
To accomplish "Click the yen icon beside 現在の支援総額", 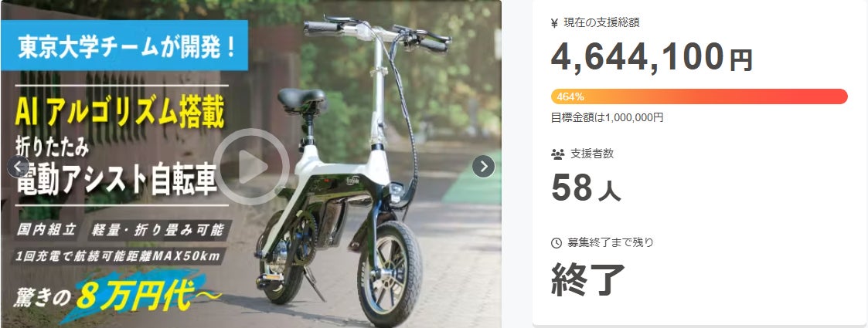I will 555,23.
